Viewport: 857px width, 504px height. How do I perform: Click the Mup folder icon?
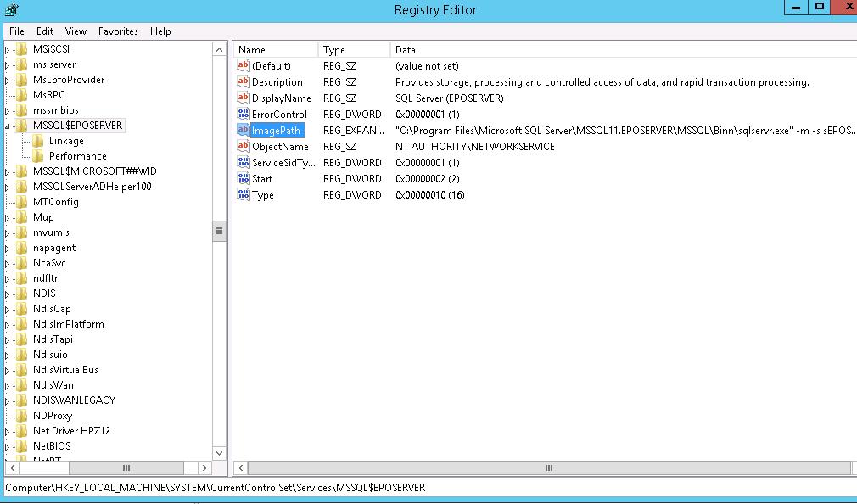pyautogui.click(x=22, y=217)
